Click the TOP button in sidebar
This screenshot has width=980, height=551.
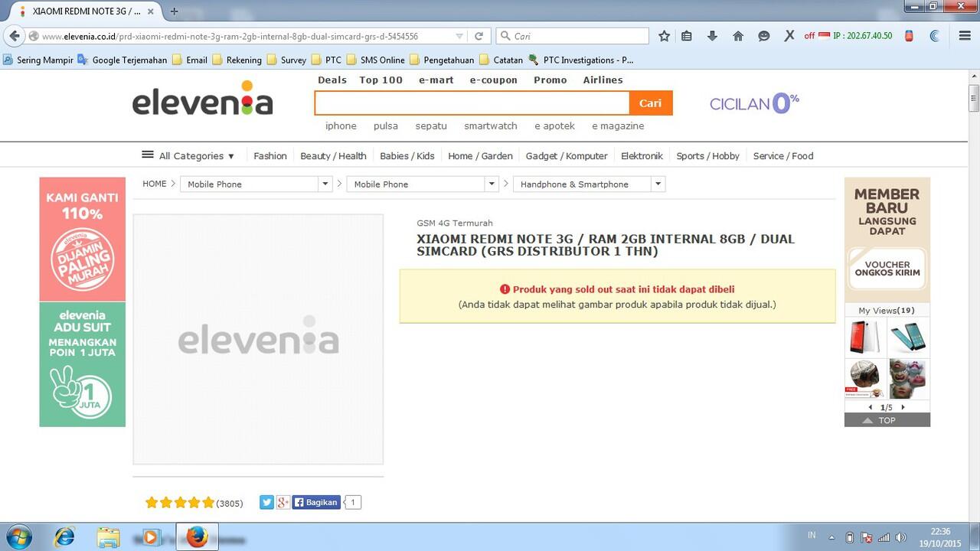click(x=887, y=420)
